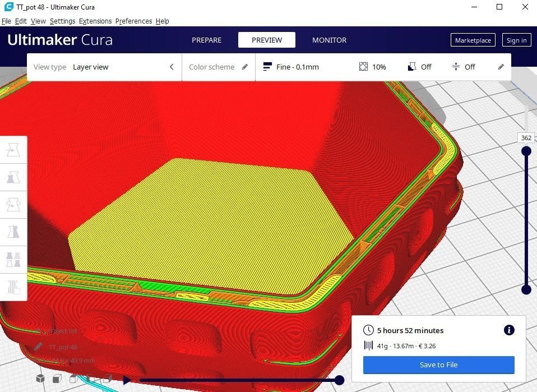
Task: Select the Support Blocker tool
Action: (13, 287)
